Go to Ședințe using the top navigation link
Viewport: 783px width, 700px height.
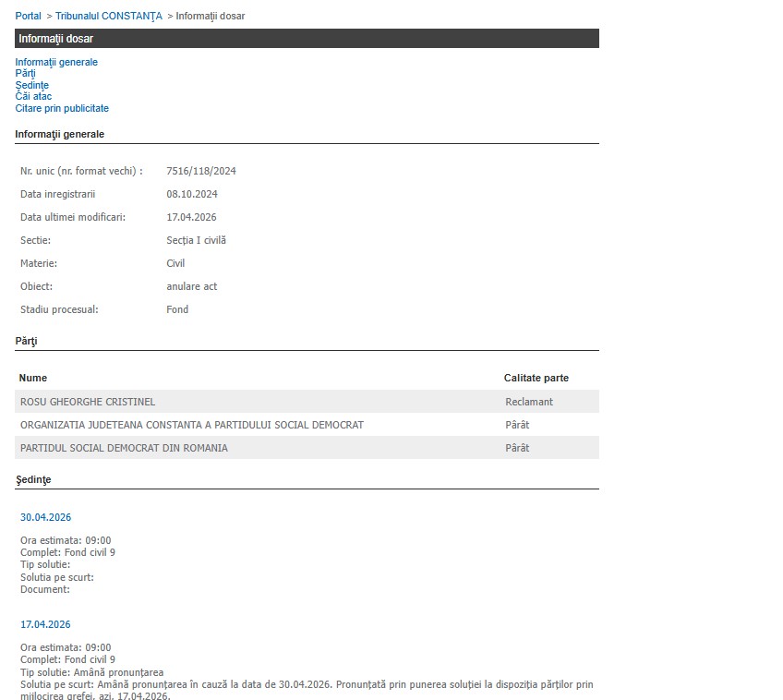point(31,85)
